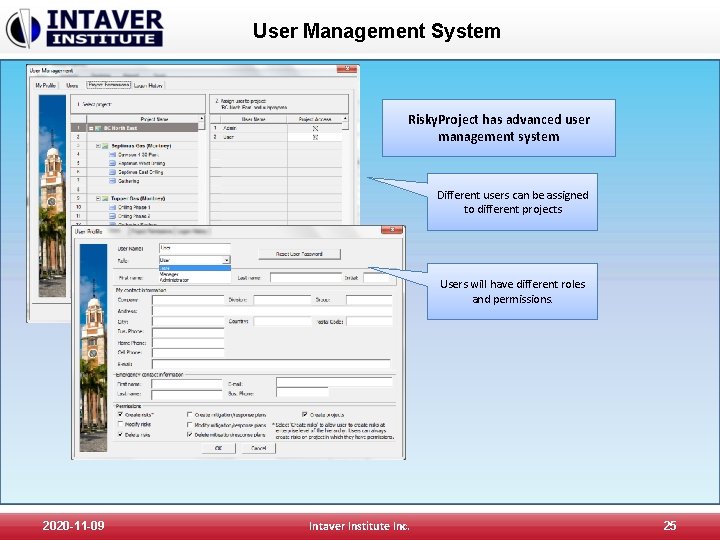720x540 pixels.
Task: Uncheck Delete mitigation/response plans permission
Action: pyautogui.click(x=190, y=434)
